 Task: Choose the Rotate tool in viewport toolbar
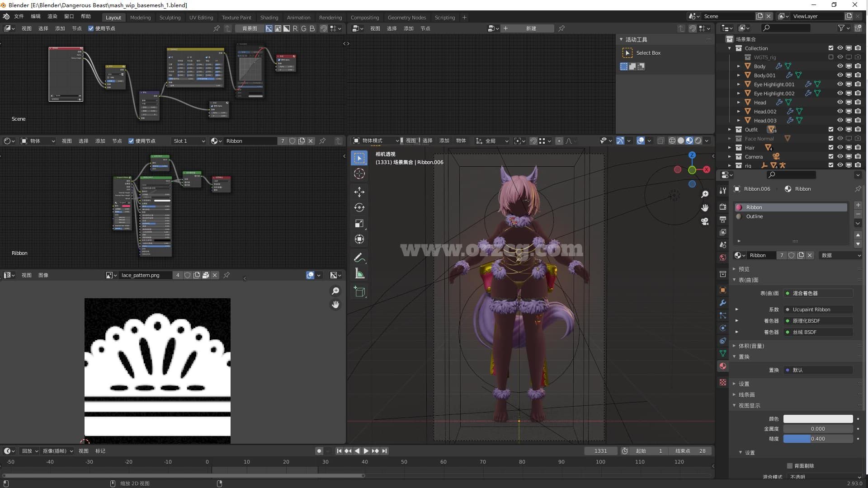coord(359,208)
